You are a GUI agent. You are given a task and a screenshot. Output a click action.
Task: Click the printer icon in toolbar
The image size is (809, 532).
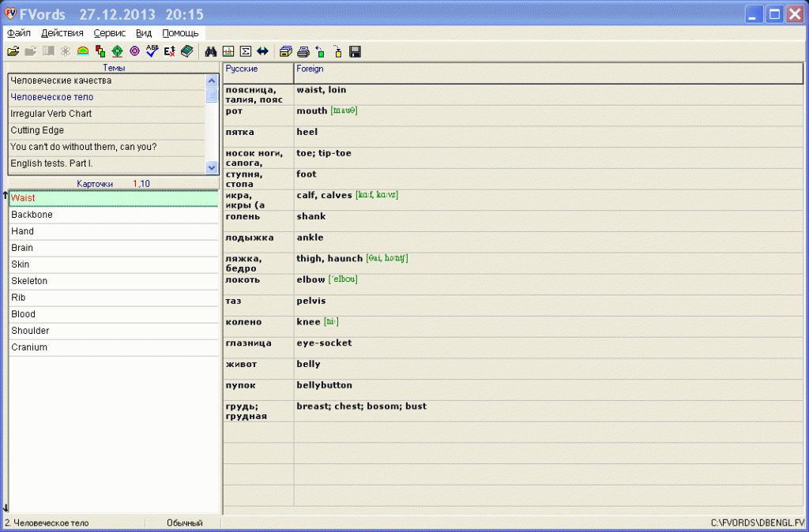coord(303,51)
